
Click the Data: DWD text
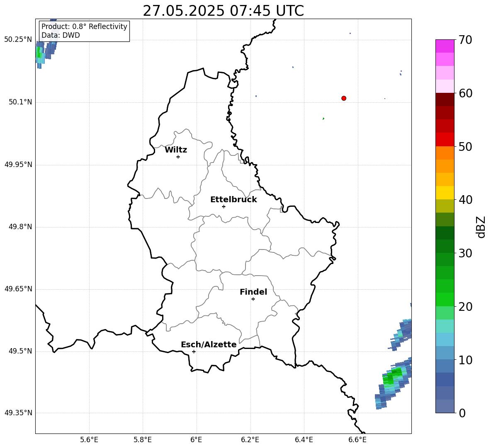[61, 35]
